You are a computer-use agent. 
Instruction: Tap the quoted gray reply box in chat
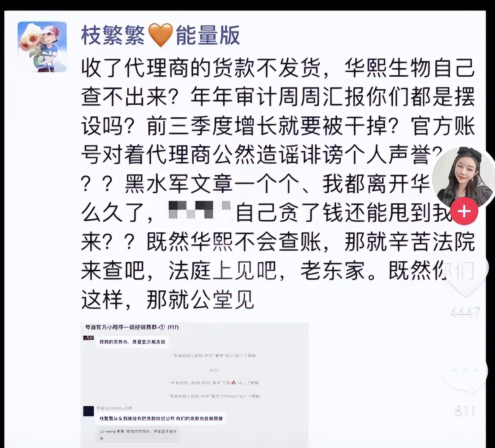tap(138, 434)
